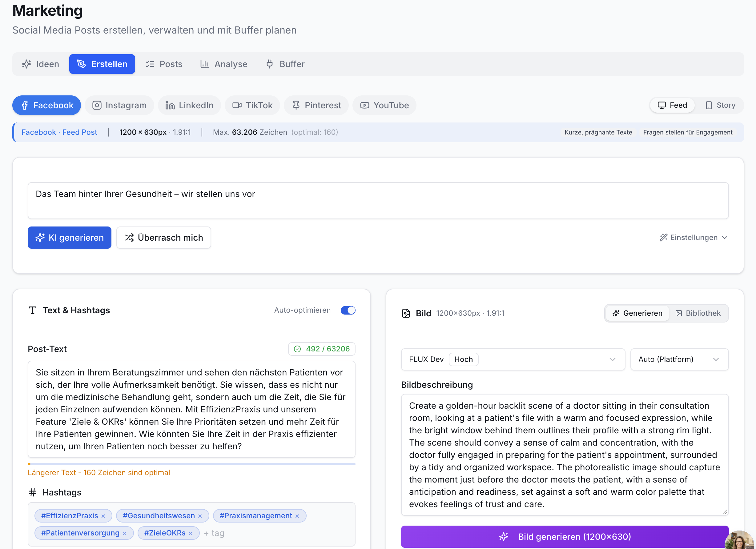This screenshot has width=756, height=549.
Task: Click the sparkle icon in Generieren
Action: coord(616,313)
